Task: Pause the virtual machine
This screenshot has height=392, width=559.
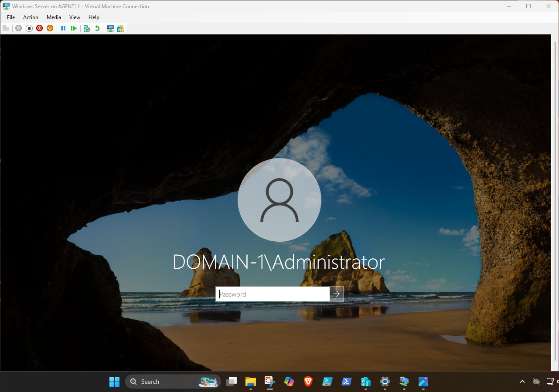Action: pyautogui.click(x=63, y=28)
